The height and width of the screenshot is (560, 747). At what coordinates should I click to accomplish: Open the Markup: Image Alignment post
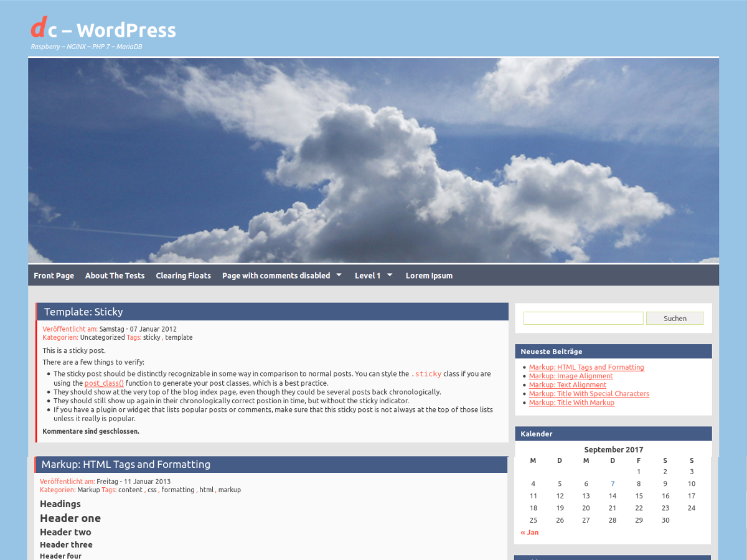click(x=571, y=375)
